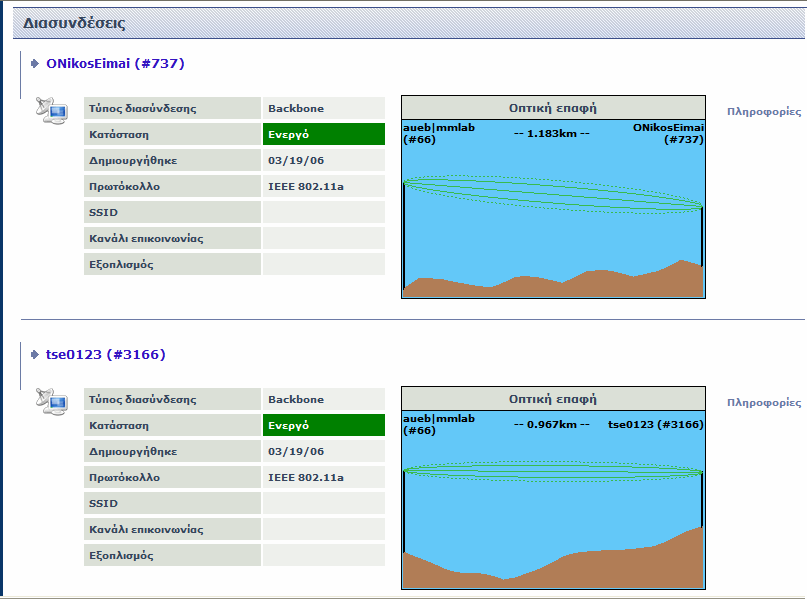The width and height of the screenshot is (807, 599).
Task: Select the -- 1.183km -- distance text
Action: (x=552, y=134)
